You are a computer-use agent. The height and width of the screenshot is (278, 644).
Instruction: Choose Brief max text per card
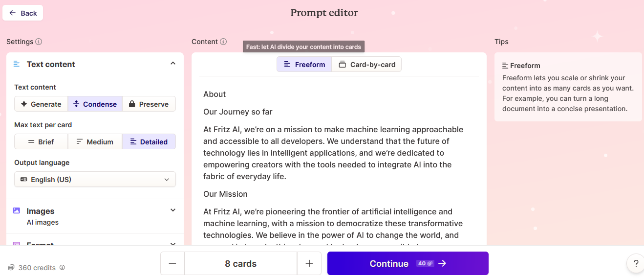tap(41, 141)
